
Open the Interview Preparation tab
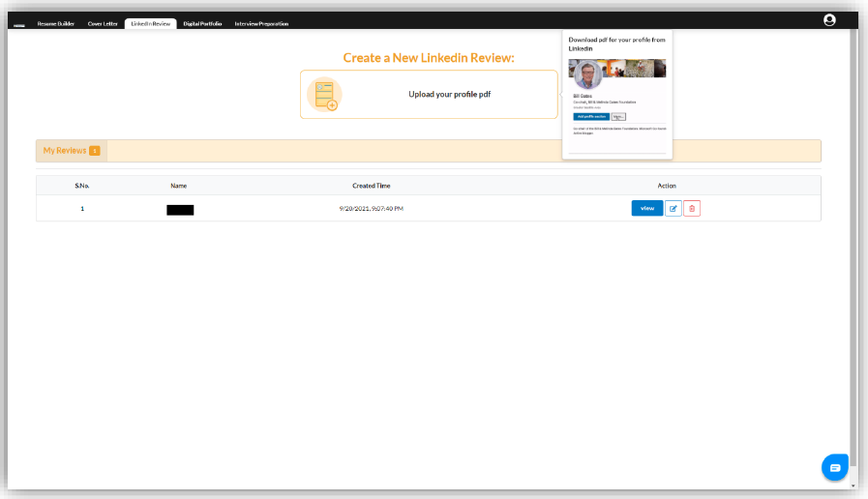tap(261, 23)
